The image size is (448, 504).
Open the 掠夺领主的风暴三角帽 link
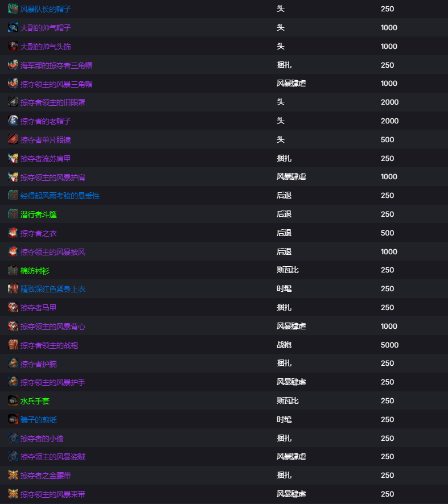pyautogui.click(x=56, y=84)
